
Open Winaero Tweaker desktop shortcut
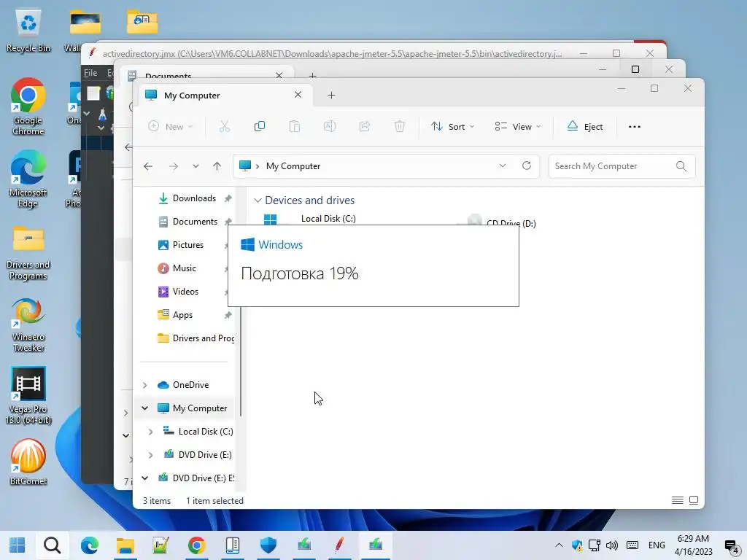click(x=28, y=324)
